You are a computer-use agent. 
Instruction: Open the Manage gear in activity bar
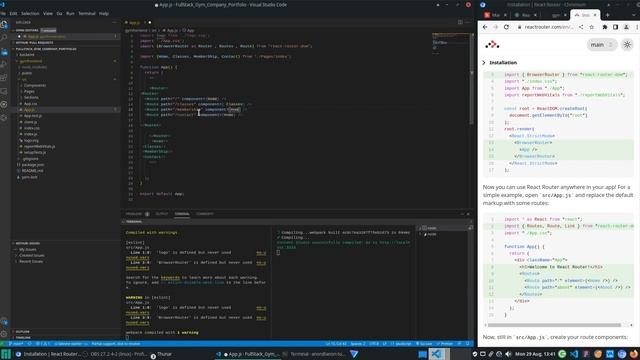[x=4, y=334]
